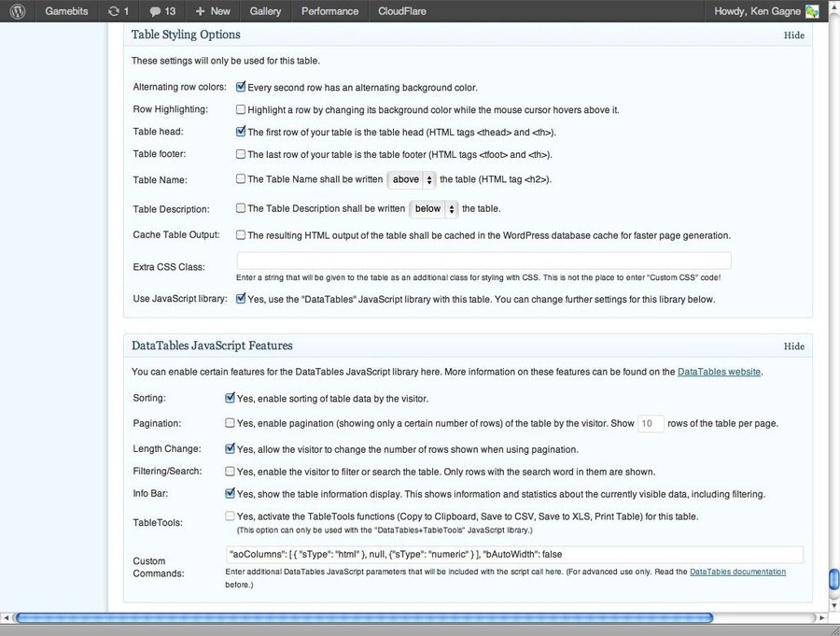Click the WordPress logo icon
840x636 pixels.
tap(17, 11)
